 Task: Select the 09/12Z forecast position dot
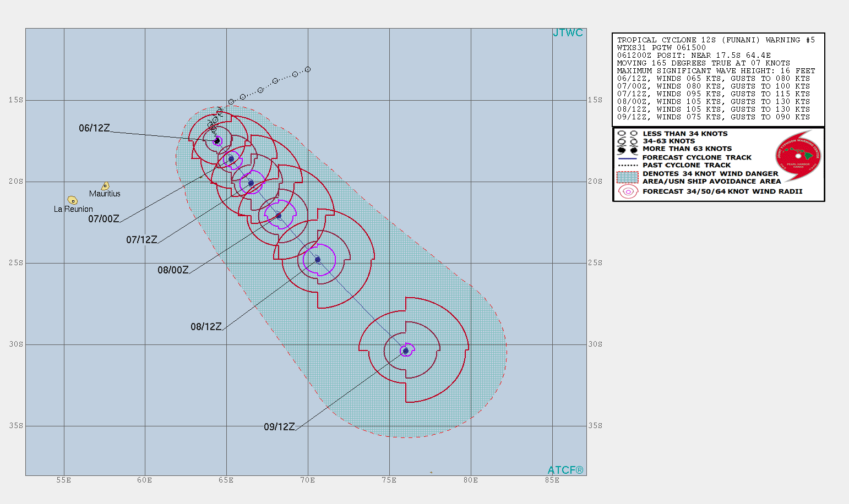pos(406,351)
